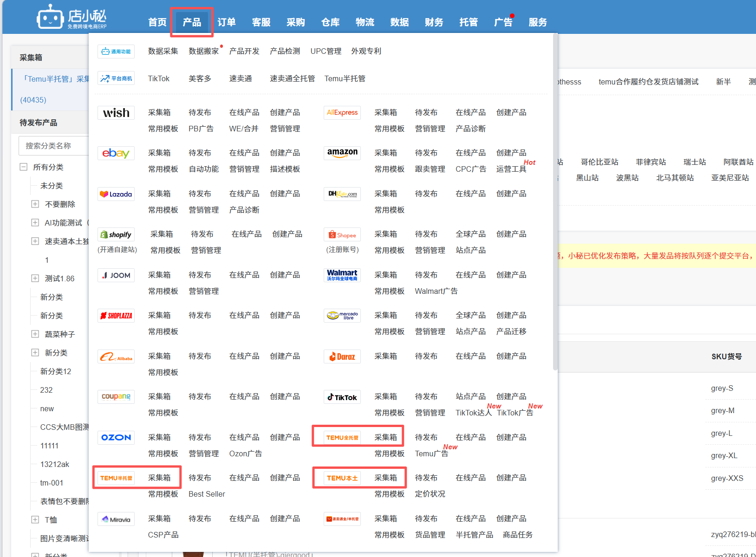756x557 pixels.
Task: Click the Amazon platform logo
Action: [342, 153]
